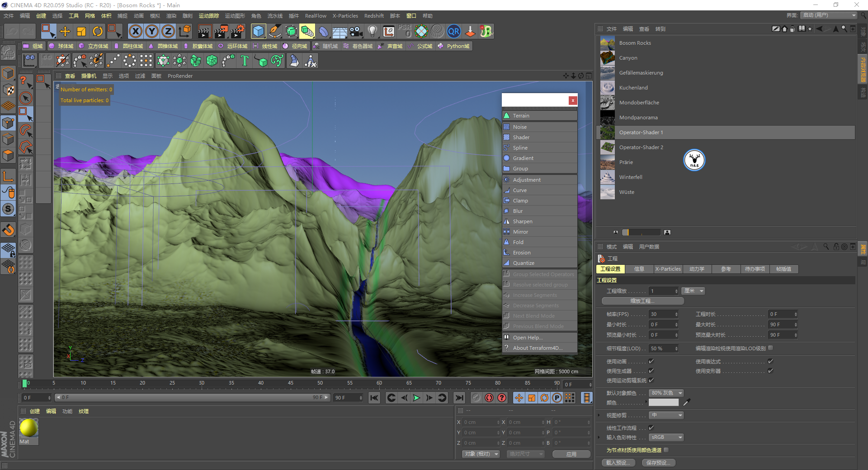Screen dimensions: 868x470
Task: Jump to the end of the animation
Action: (x=459, y=398)
